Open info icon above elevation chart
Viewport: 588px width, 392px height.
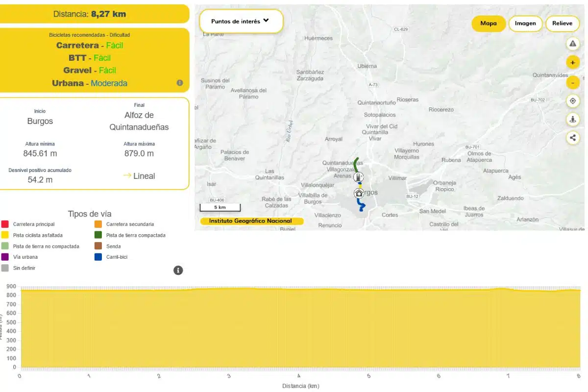178,270
